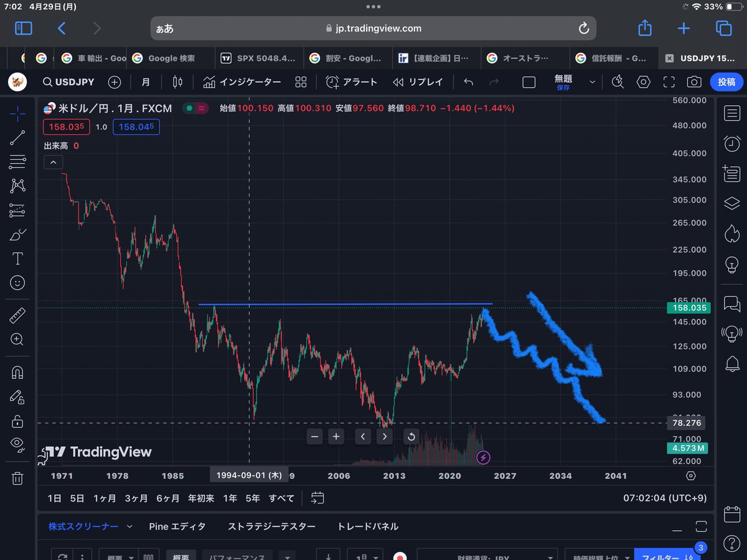The width and height of the screenshot is (747, 560).
Task: Open the hotlists flame icon
Action: [x=732, y=233]
